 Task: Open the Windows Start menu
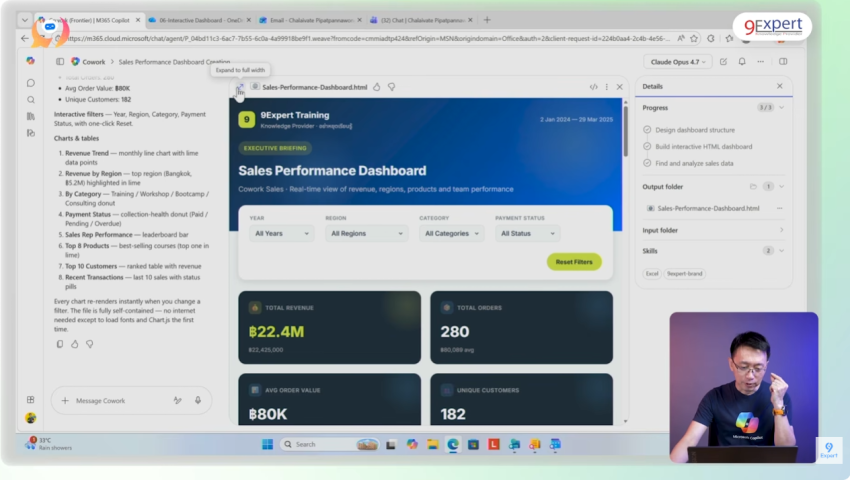268,444
